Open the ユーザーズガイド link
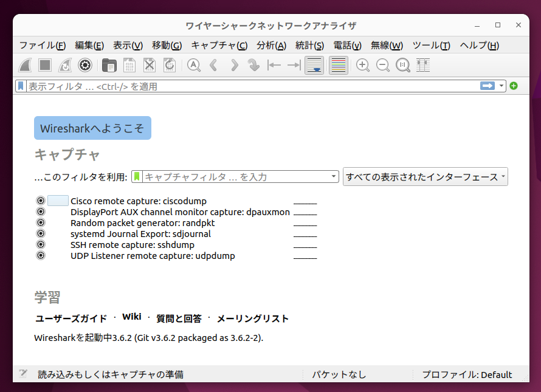The width and height of the screenshot is (541, 392). click(x=71, y=318)
